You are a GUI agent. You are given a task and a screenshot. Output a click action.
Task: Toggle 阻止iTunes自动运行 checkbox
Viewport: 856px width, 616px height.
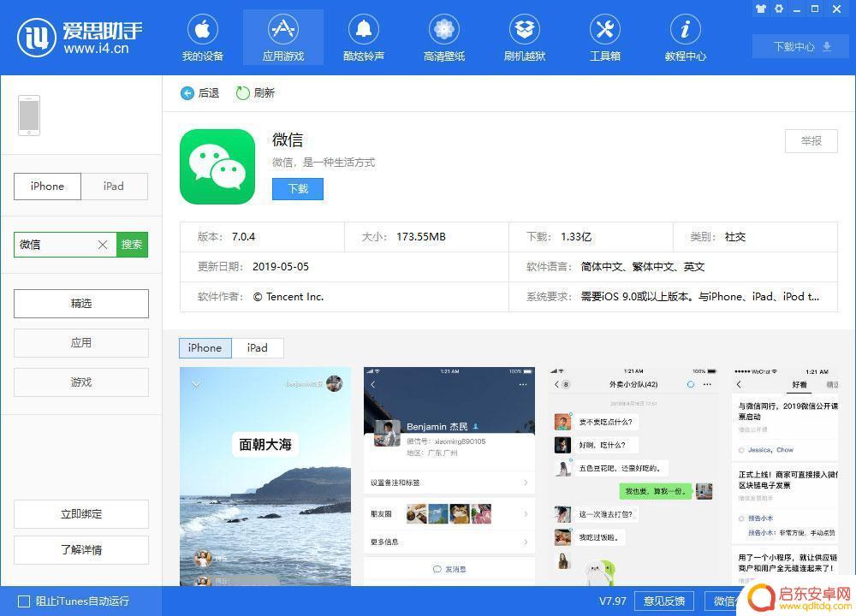[24, 601]
